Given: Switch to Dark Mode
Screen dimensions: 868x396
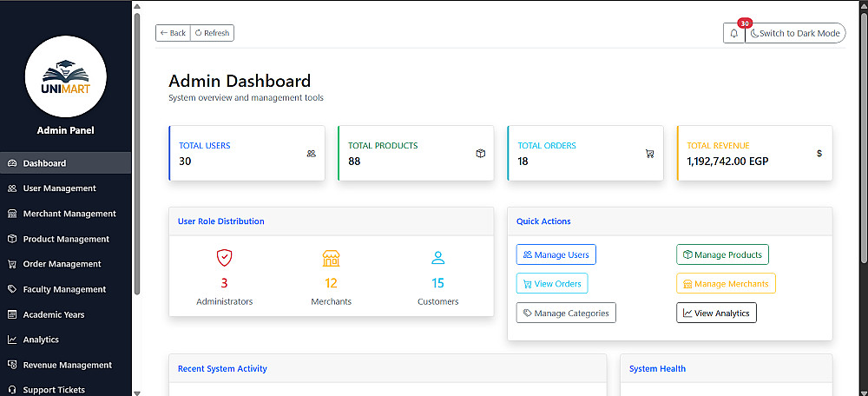Looking at the screenshot, I should (x=795, y=33).
